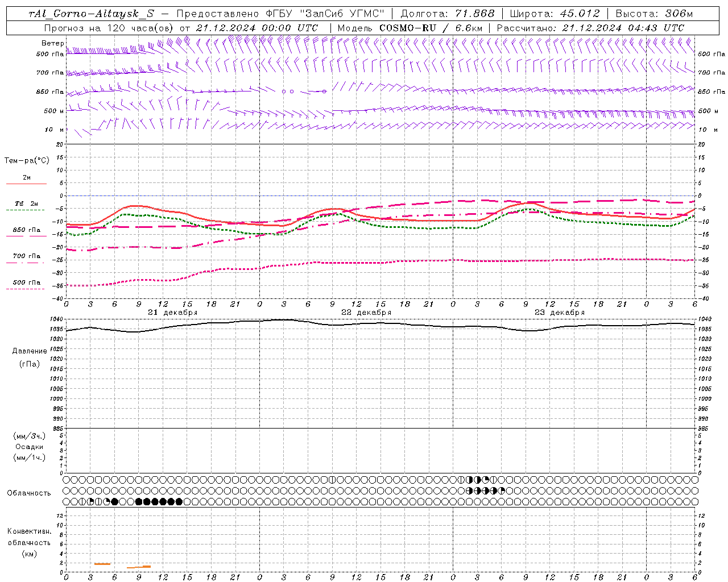The height and width of the screenshot is (582, 728).
Task: Click the Модель COSMO-RU / 6.6км label
Action: click(409, 28)
